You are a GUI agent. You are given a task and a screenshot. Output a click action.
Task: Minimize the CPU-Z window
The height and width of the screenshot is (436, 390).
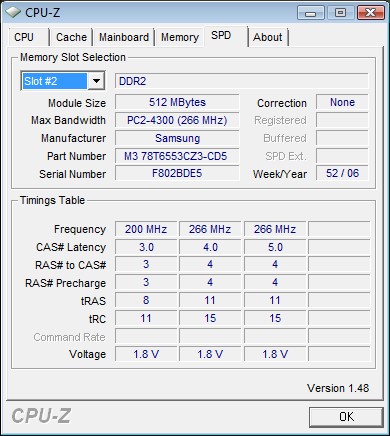[311, 13]
